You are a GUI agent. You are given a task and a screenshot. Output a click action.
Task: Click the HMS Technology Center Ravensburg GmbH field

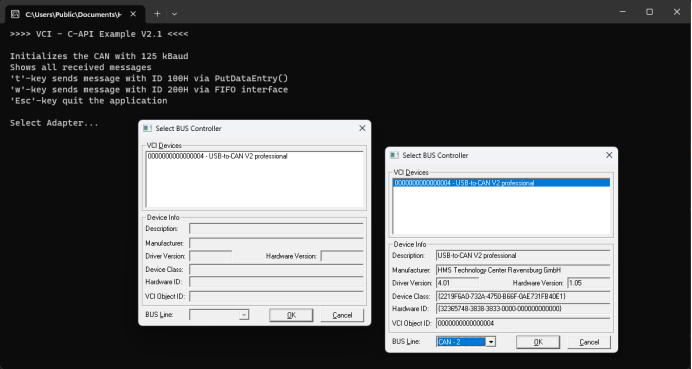pos(523,270)
